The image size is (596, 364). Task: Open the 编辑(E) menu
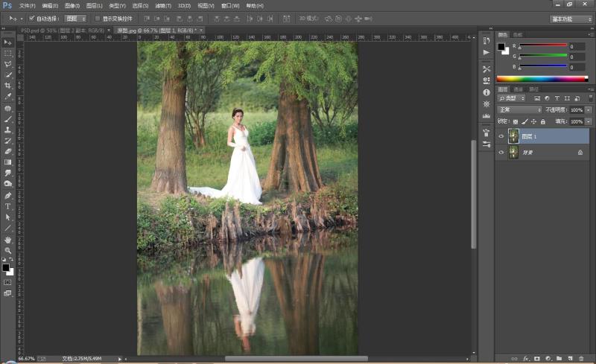(50, 6)
